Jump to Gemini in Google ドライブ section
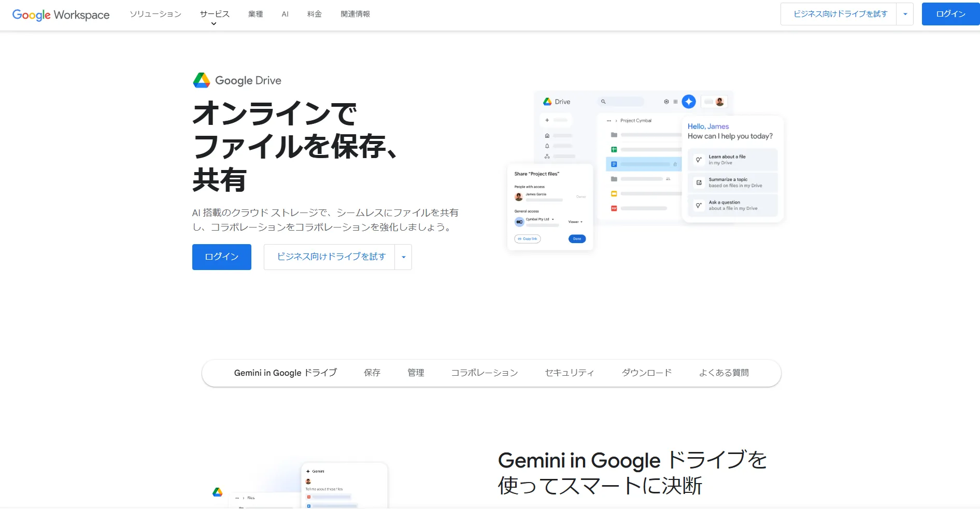 tap(285, 373)
